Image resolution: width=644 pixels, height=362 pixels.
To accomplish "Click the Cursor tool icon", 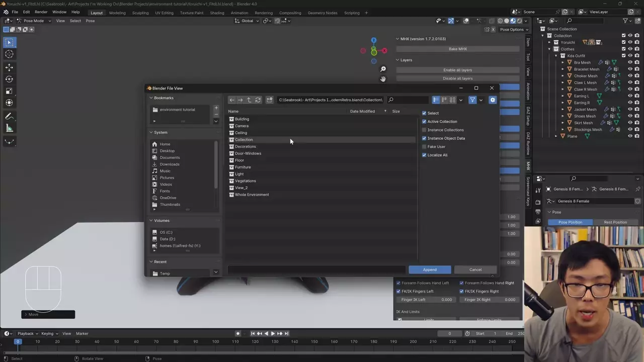I will pos(9,54).
